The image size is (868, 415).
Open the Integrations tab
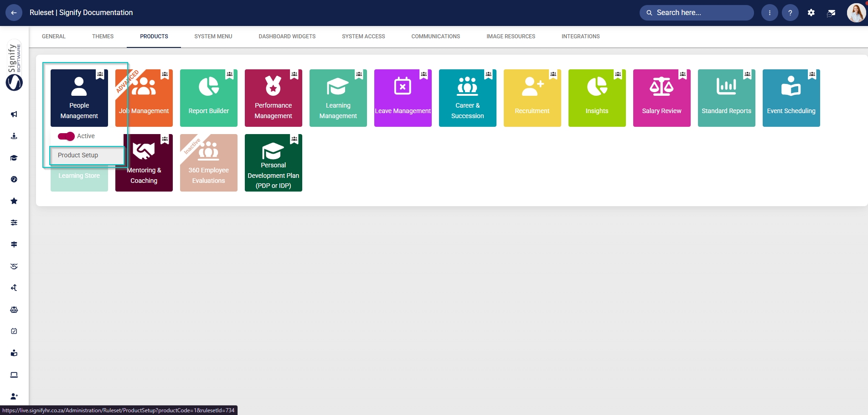pyautogui.click(x=581, y=36)
